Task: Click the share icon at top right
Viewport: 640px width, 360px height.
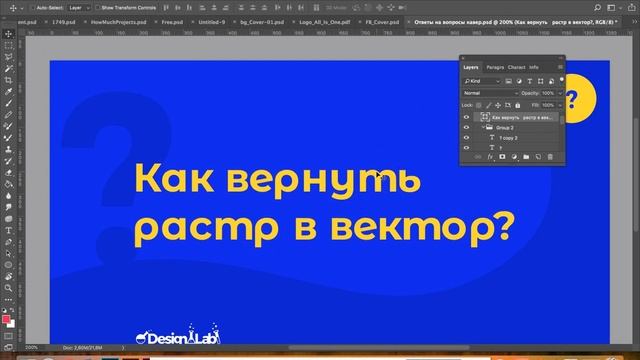Action: (631, 7)
